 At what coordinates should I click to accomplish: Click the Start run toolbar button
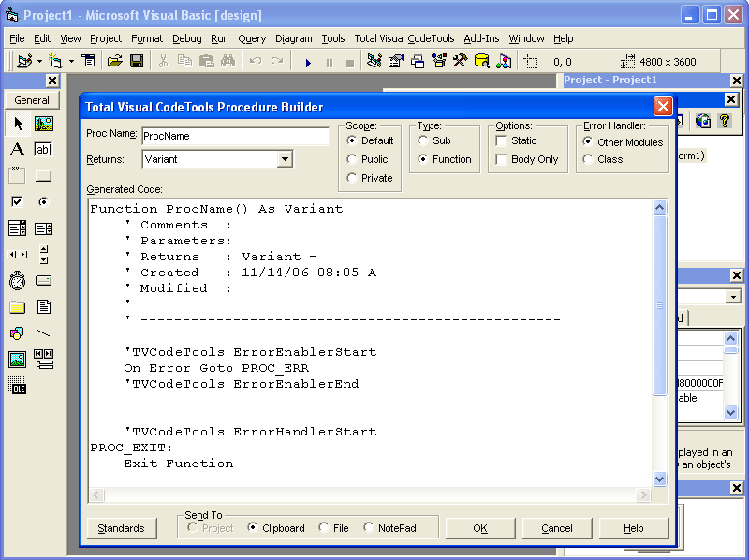tap(308, 63)
